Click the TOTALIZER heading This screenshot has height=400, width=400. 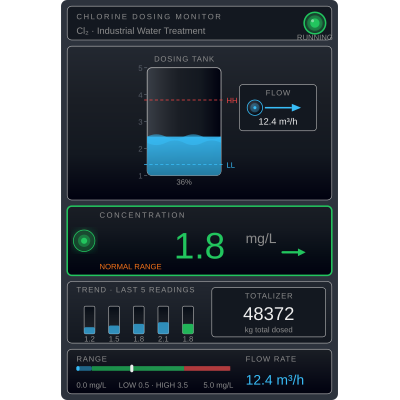coord(269,296)
